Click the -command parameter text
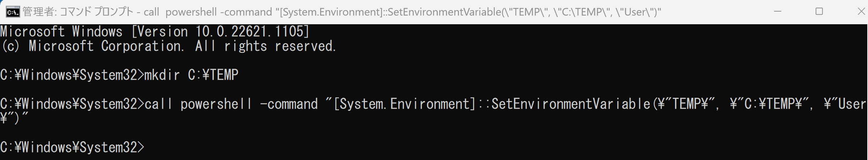The image size is (868, 160). click(x=289, y=104)
